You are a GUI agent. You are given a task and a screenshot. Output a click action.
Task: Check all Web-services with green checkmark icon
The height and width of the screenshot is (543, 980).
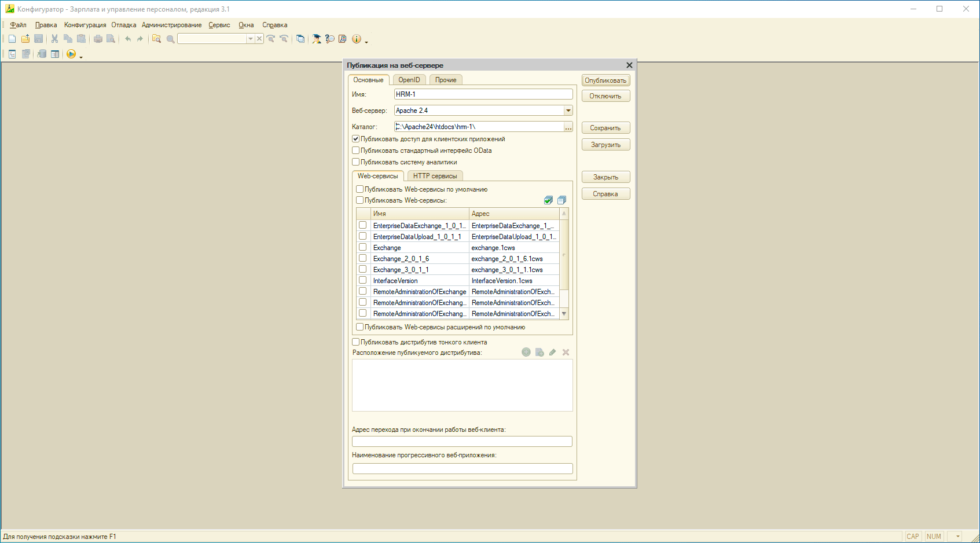coord(548,200)
